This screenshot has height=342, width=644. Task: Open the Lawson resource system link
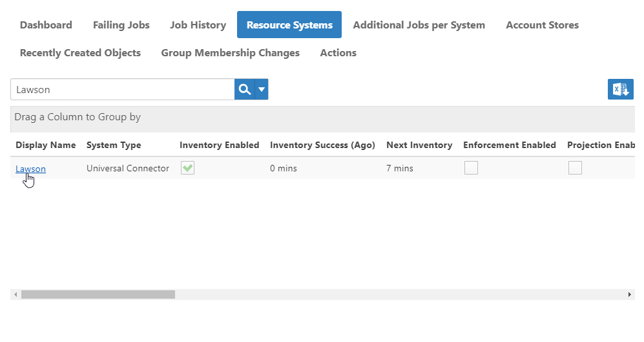coord(30,169)
